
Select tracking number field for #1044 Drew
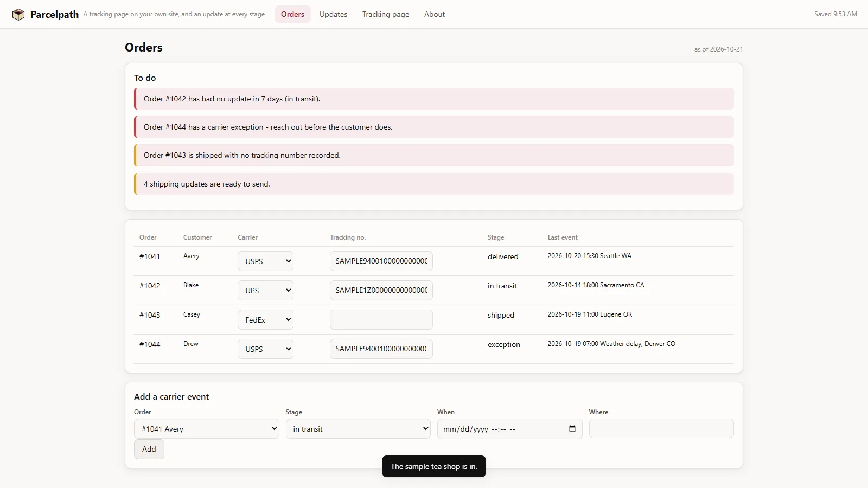pyautogui.click(x=381, y=349)
